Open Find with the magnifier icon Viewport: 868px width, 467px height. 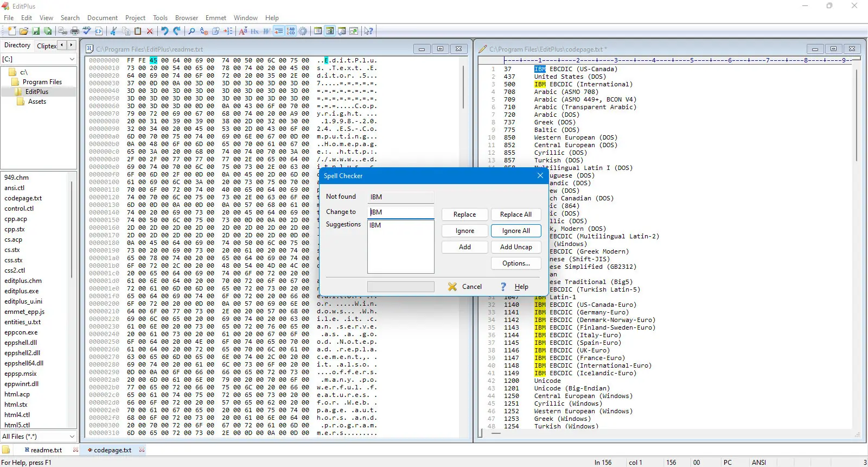(x=192, y=31)
